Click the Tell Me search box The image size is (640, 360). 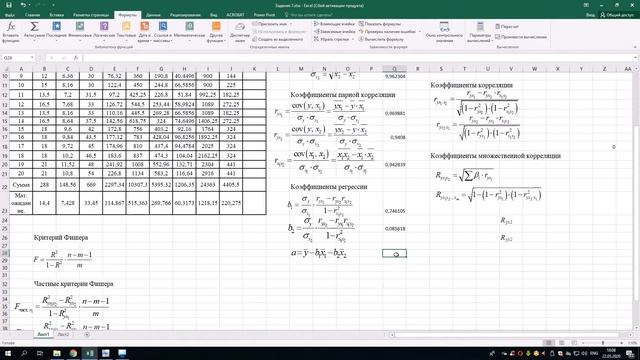[x=308, y=15]
